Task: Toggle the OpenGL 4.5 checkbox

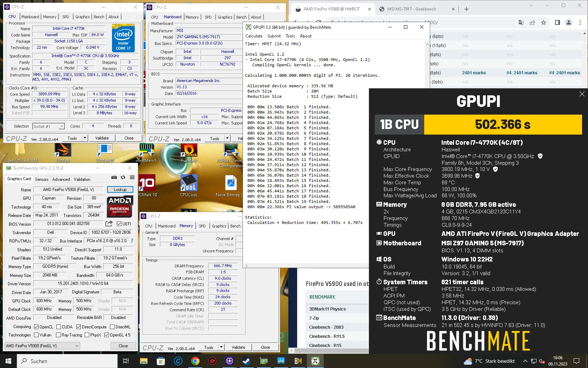Action: tap(106, 335)
